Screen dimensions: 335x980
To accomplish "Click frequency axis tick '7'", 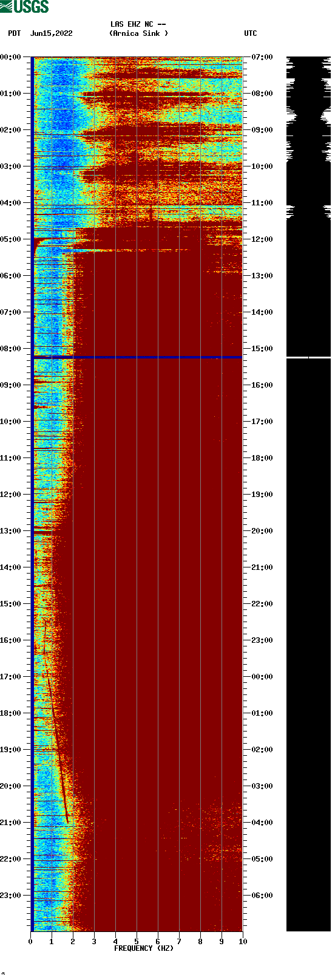I will click(x=179, y=942).
